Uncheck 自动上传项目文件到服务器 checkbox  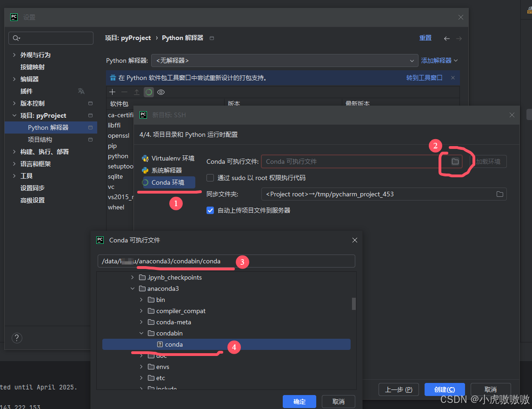point(210,210)
